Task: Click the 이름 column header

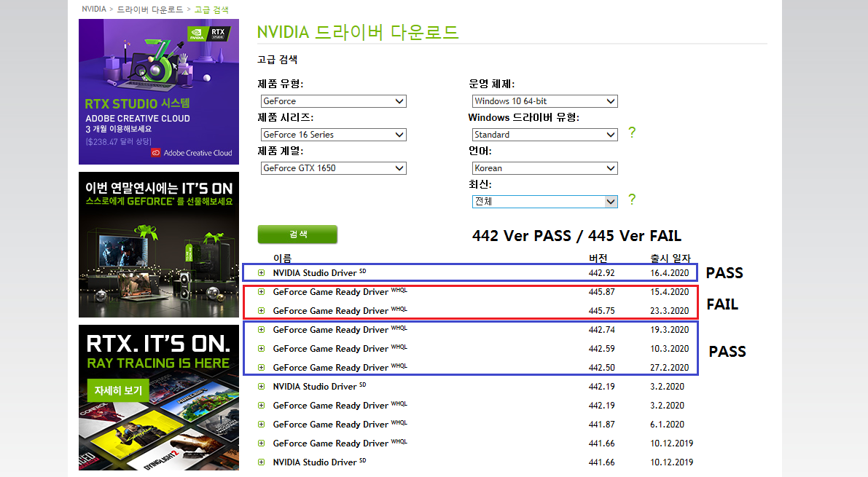Action: 282,258
